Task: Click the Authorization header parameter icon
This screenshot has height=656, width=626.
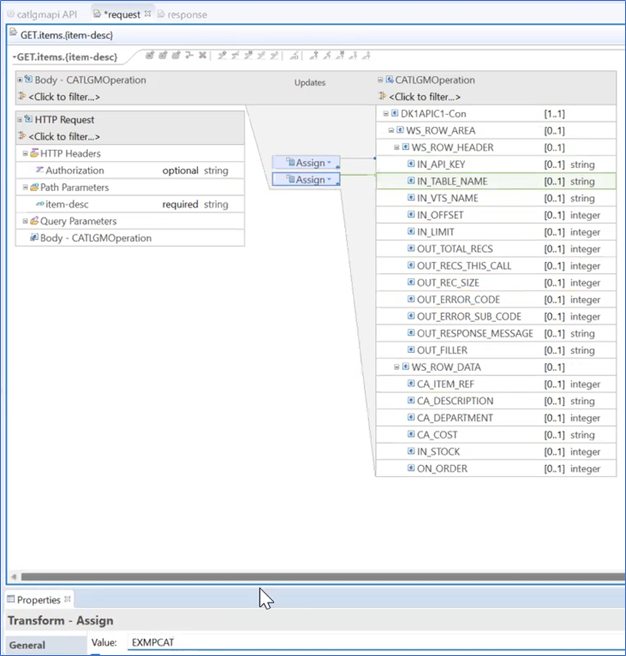Action: coord(40,170)
